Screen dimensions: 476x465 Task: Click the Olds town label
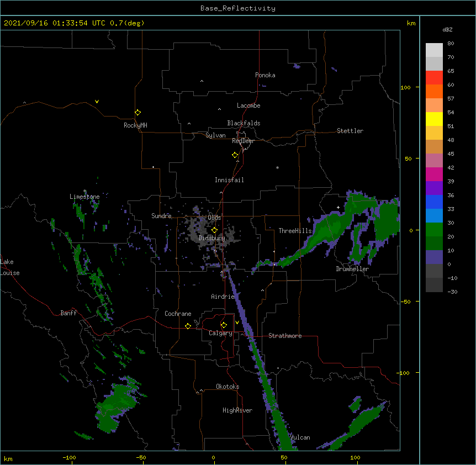click(214, 218)
